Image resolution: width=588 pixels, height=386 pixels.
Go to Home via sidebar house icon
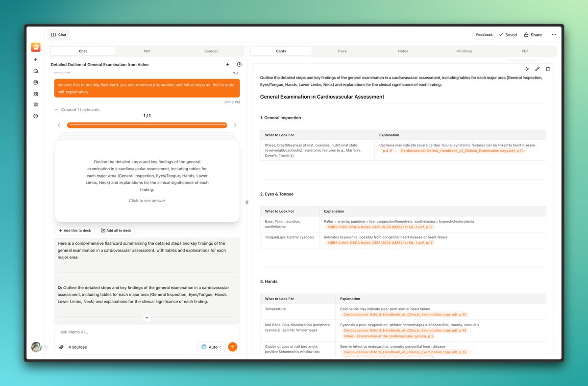[35, 71]
